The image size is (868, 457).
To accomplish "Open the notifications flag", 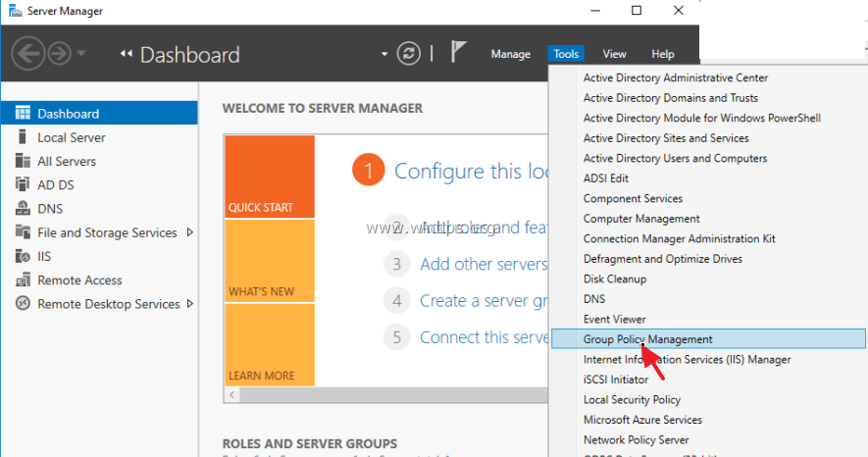I will [458, 52].
